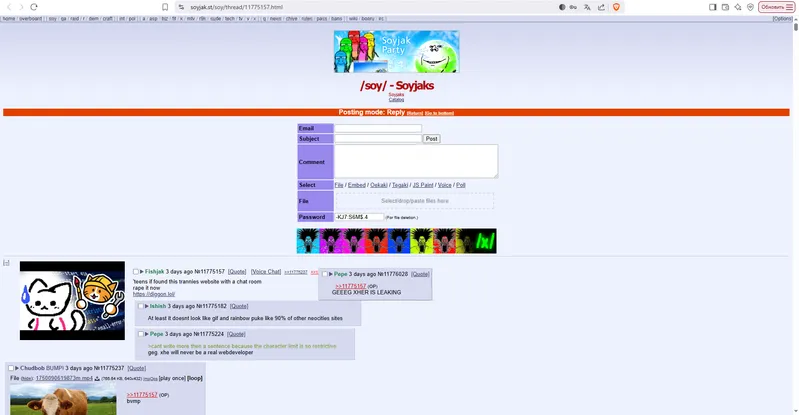Click the download icon next to the mp4 file

97,379
